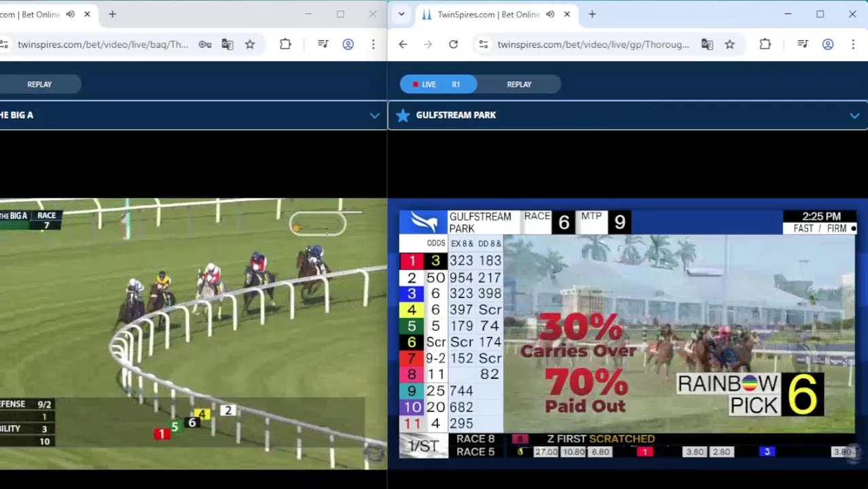868x489 pixels.
Task: Click the Gulfstream Park live video
Action: click(x=627, y=333)
